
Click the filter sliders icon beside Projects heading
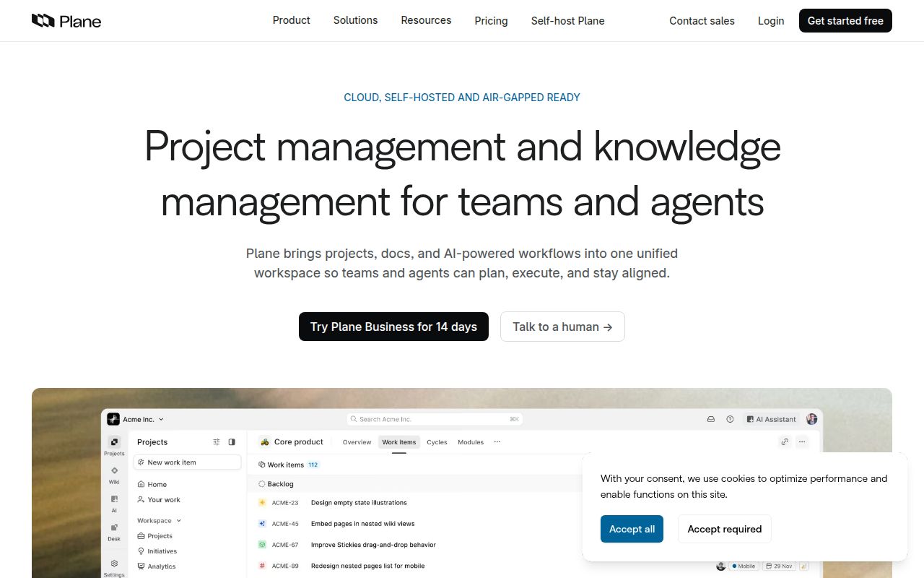[216, 442]
